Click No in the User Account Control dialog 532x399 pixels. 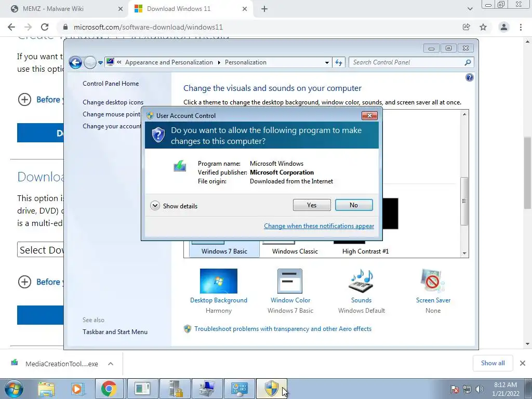coord(353,205)
